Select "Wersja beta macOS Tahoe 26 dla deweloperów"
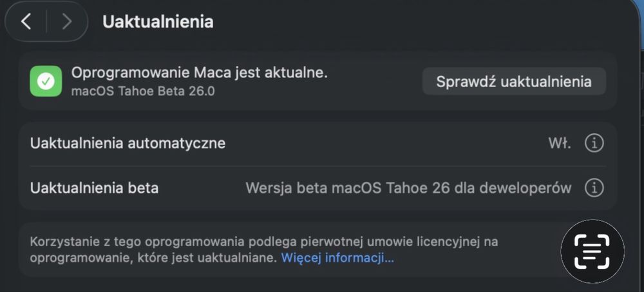Image resolution: width=644 pixels, height=292 pixels. point(408,188)
